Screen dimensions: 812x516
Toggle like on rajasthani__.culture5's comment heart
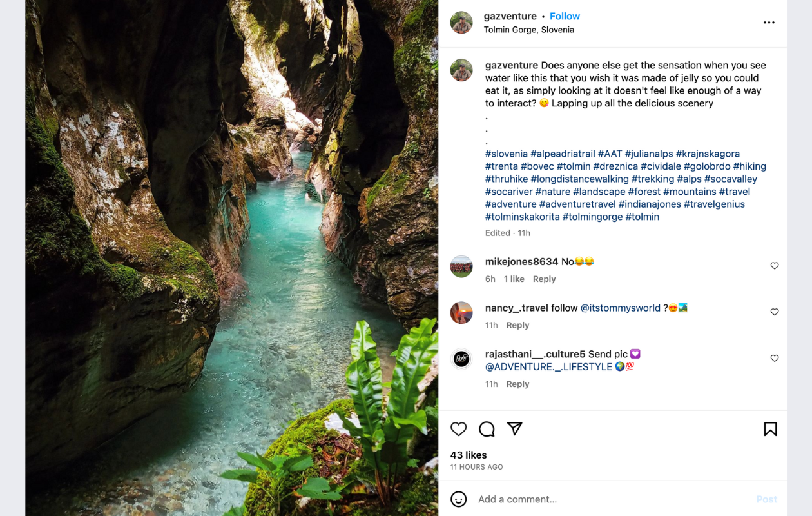point(774,358)
